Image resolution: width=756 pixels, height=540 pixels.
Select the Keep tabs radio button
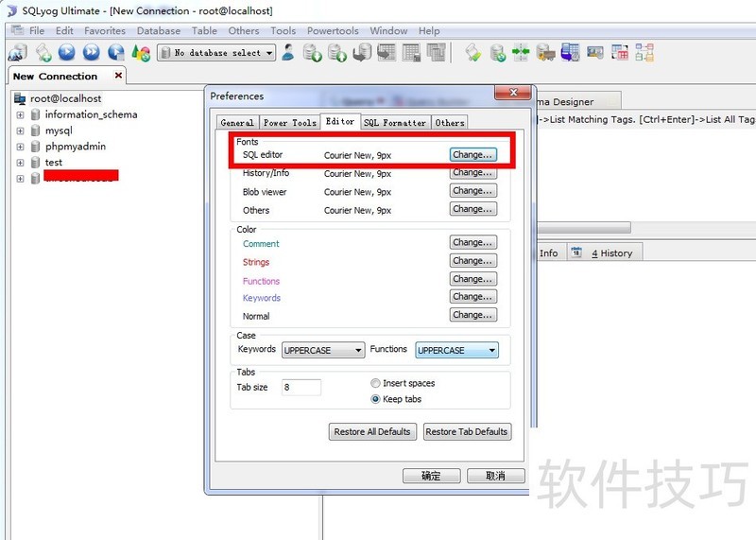click(x=375, y=399)
